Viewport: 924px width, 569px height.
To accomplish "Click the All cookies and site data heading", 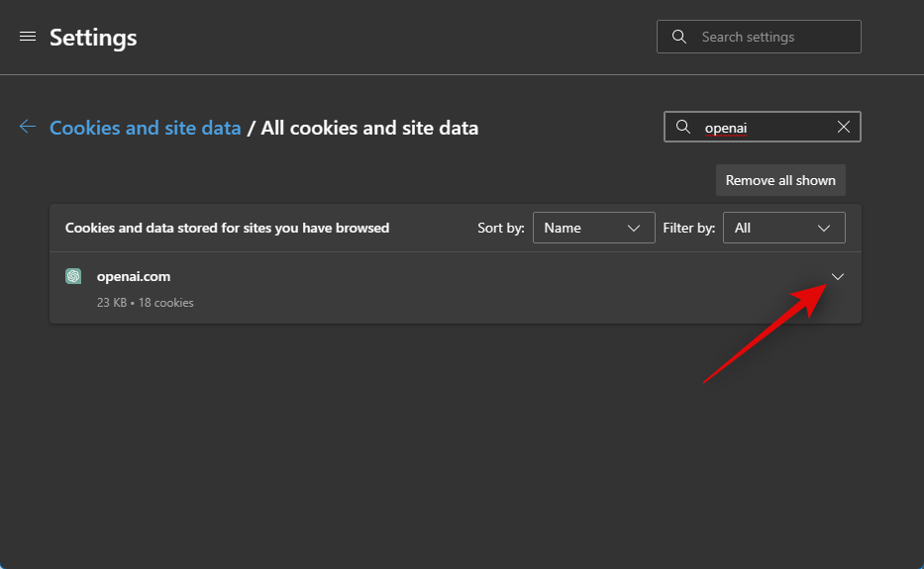I will [x=369, y=128].
